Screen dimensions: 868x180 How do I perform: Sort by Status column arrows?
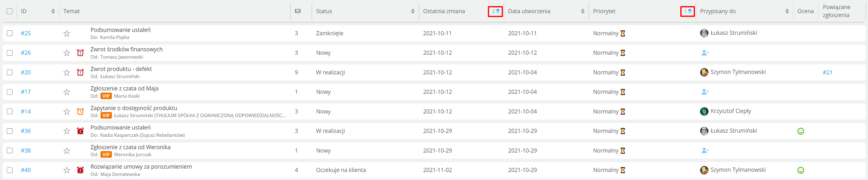(413, 11)
